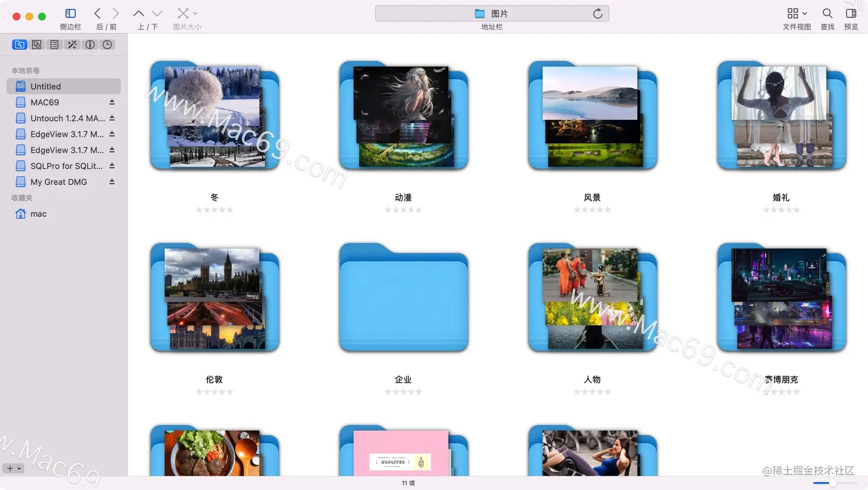Go forward with the right chevron
868x490 pixels.
pyautogui.click(x=116, y=13)
